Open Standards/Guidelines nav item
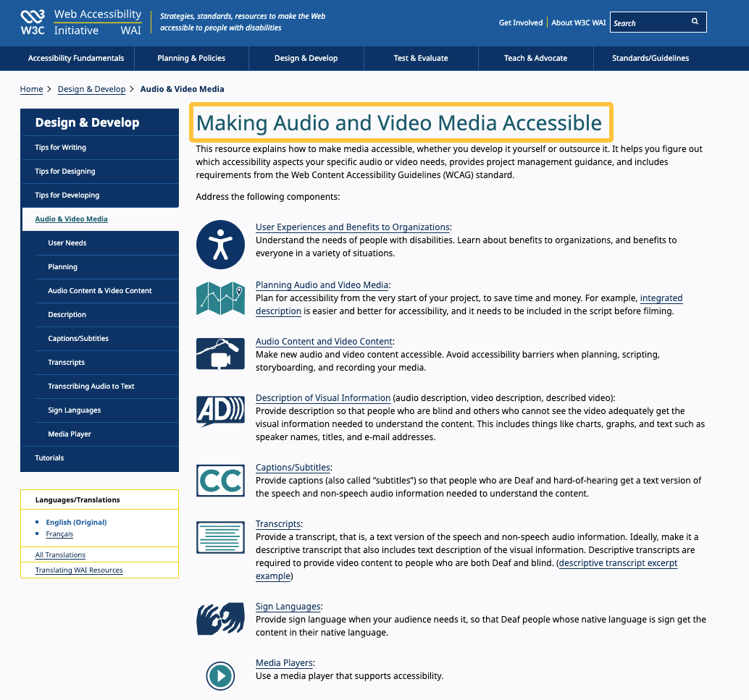Viewport: 749px width, 700px height. pos(650,58)
